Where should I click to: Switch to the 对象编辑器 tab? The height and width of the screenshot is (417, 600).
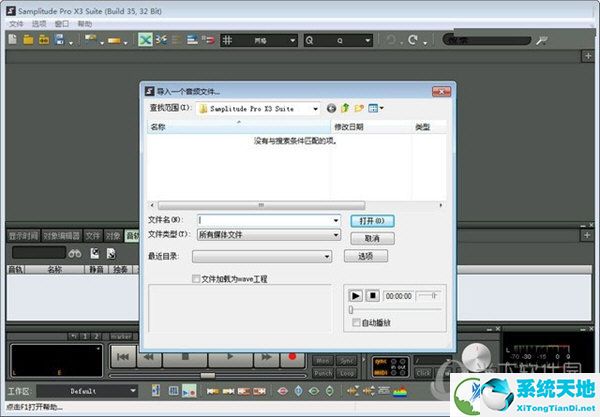61,236
